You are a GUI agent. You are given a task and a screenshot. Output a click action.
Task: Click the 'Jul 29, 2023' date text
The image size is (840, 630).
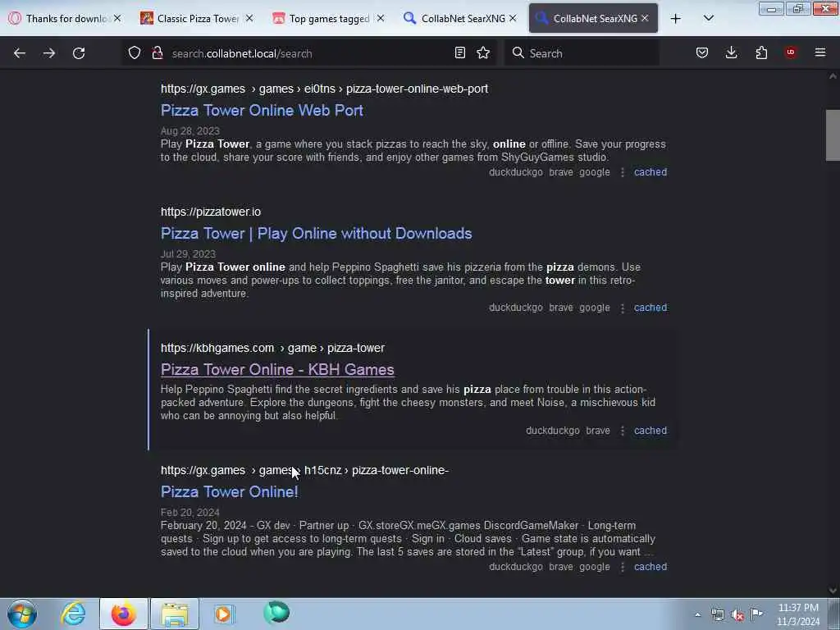[188, 254]
